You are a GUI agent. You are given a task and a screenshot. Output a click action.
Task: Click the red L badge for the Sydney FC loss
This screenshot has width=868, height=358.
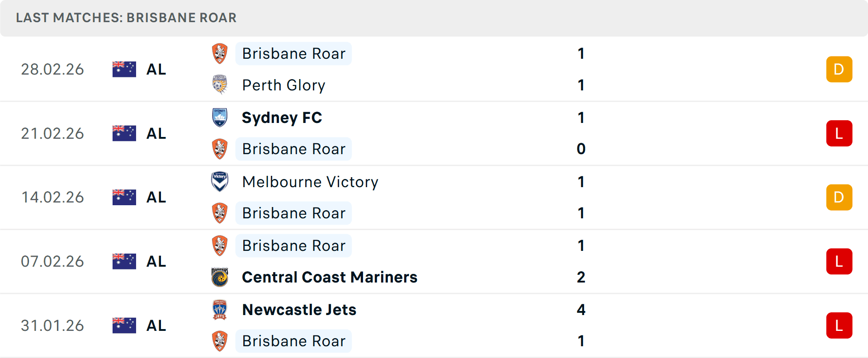(839, 133)
